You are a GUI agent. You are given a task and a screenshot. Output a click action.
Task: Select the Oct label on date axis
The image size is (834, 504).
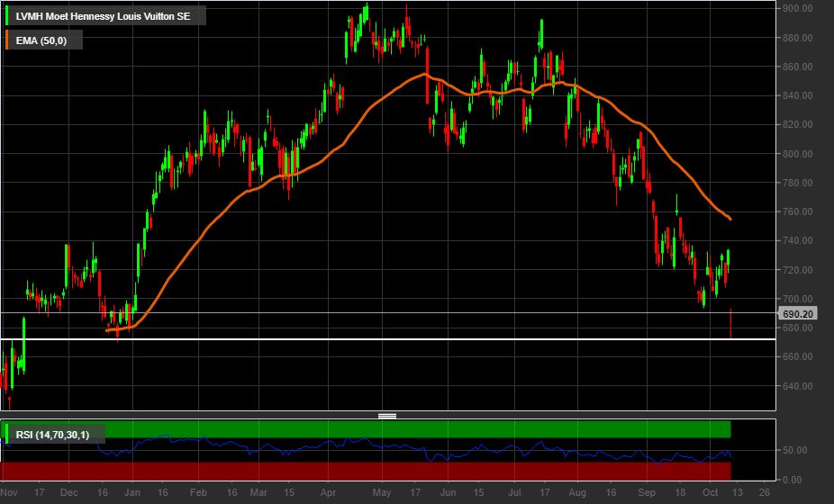pos(709,493)
